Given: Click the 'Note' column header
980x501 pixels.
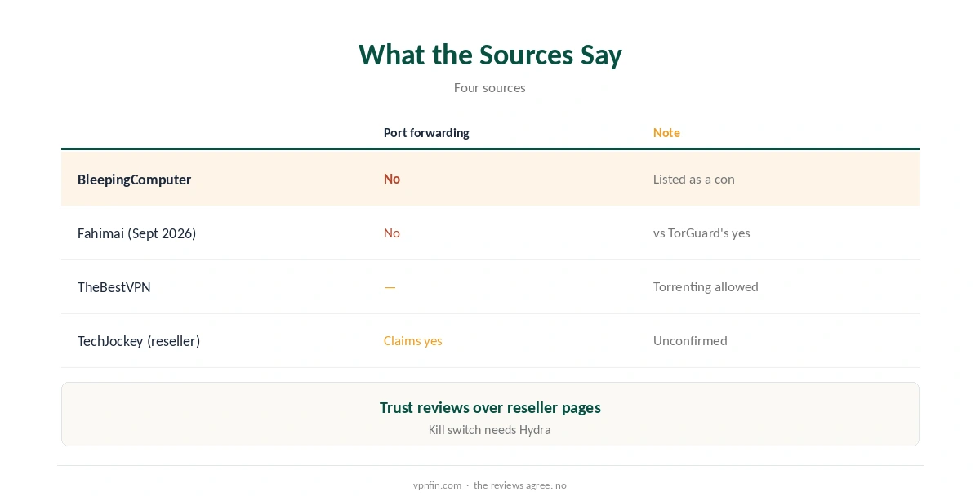Looking at the screenshot, I should [x=666, y=133].
